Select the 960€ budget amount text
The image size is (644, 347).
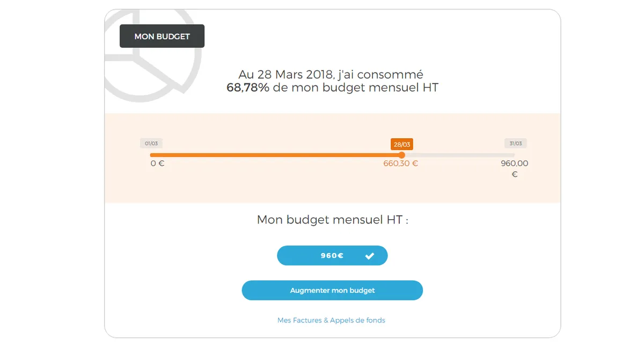click(x=332, y=256)
